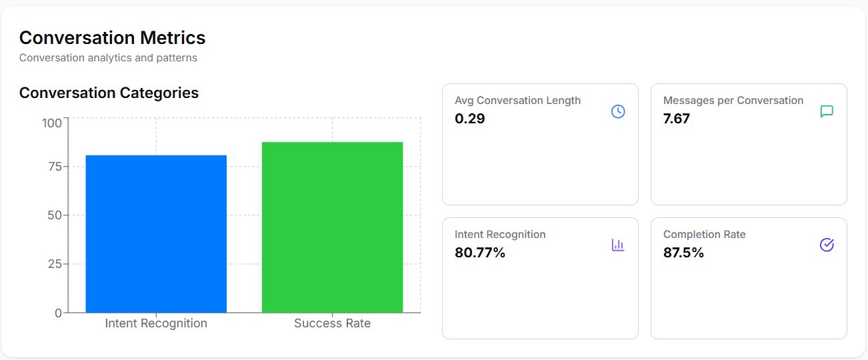The width and height of the screenshot is (868, 360).
Task: Click the check circle icon on Completion Rate
Action: tap(827, 245)
